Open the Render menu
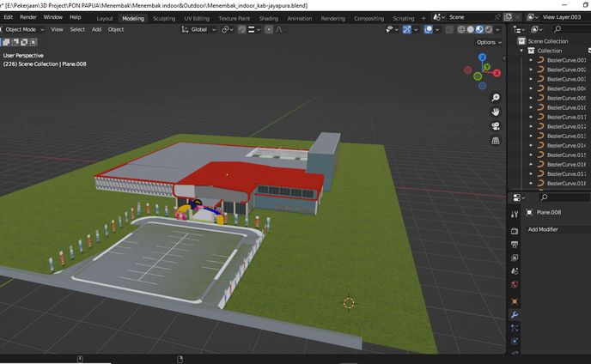Image resolution: width=591 pixels, height=364 pixels. (x=28, y=17)
